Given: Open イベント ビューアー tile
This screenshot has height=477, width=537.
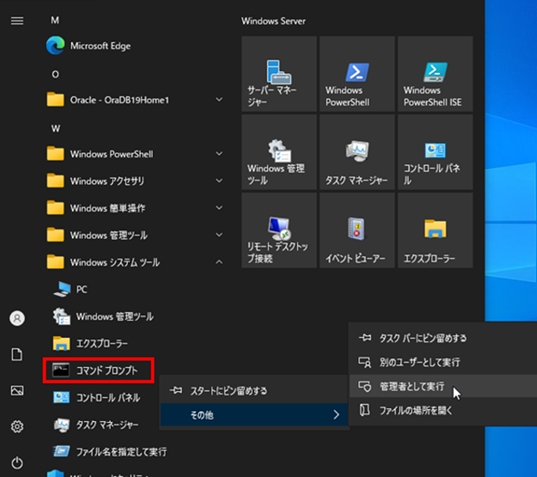Looking at the screenshot, I should pyautogui.click(x=357, y=230).
